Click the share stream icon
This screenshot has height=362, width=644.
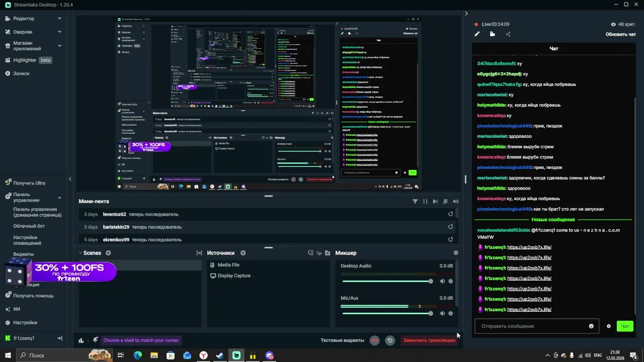pos(508,34)
